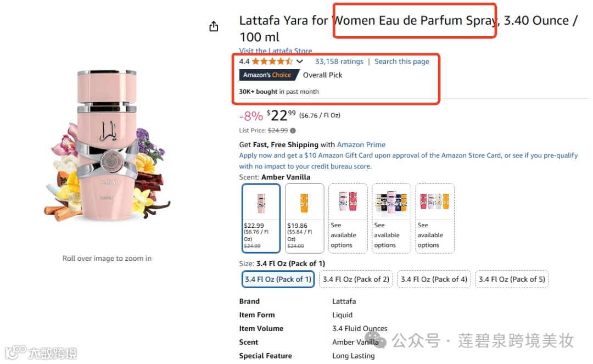593x364 pixels.
Task: Select the orange bottle scent swatch priced $19.86
Action: click(304, 218)
